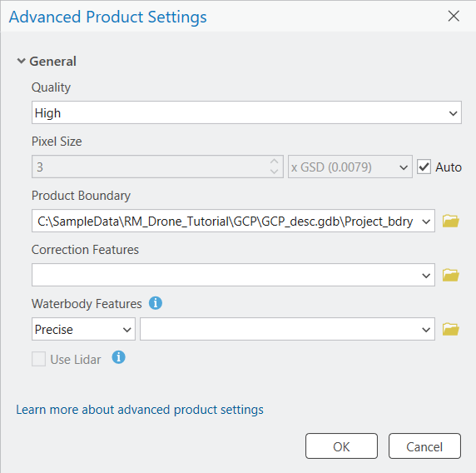Collapse the General section
Viewport: 476px width, 473px height.
click(x=21, y=61)
